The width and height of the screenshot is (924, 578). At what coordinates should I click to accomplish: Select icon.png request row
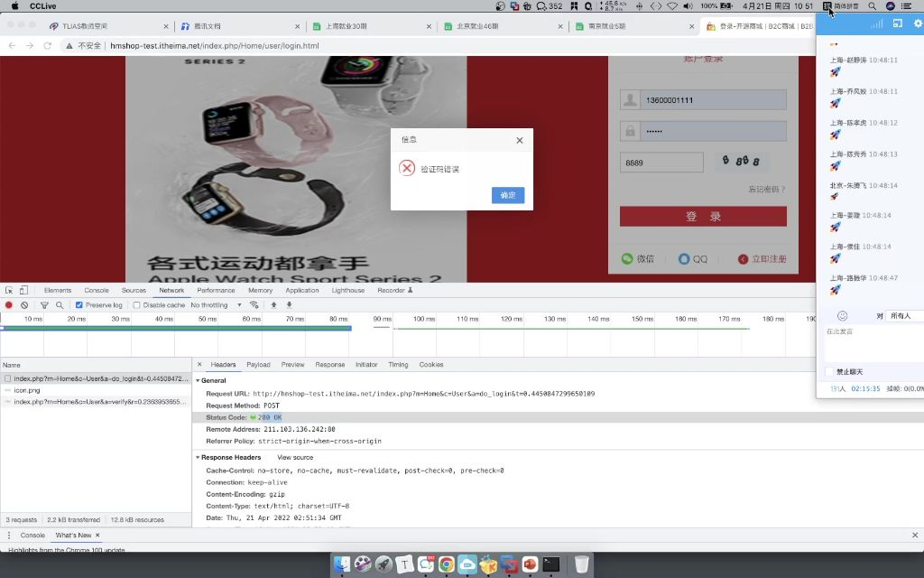96,390
